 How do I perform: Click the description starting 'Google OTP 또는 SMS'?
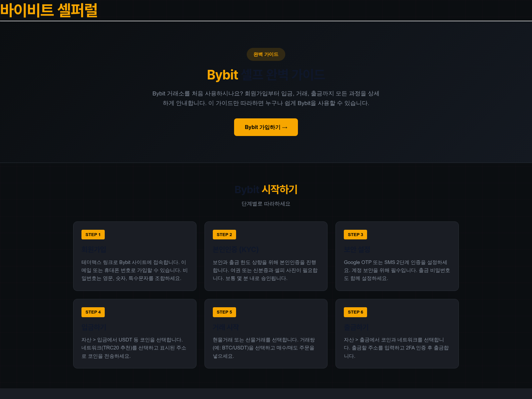click(397, 270)
